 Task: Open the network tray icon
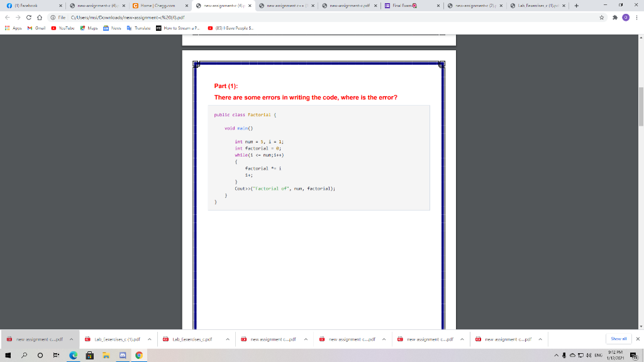point(580,356)
